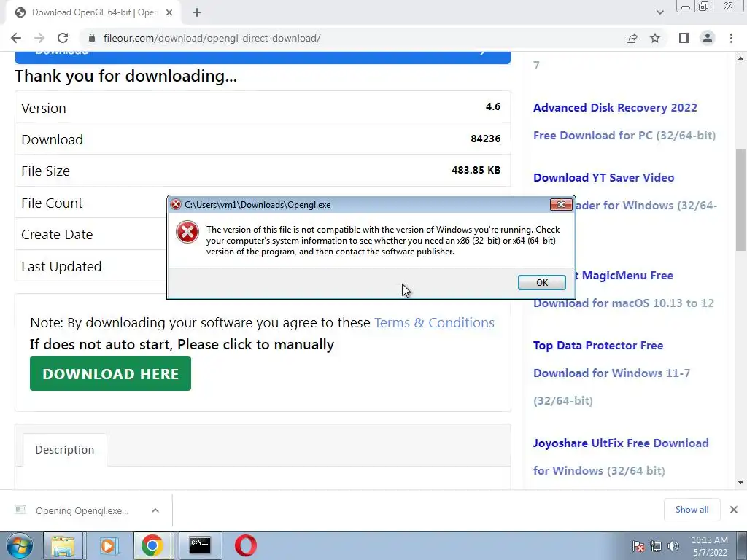Click the Thank you for downloading heading

(126, 76)
